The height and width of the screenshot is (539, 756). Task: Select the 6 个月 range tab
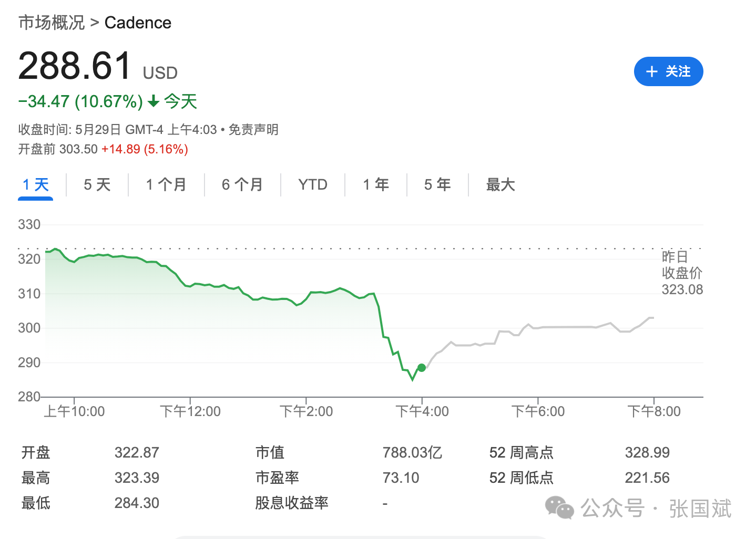[x=242, y=185]
